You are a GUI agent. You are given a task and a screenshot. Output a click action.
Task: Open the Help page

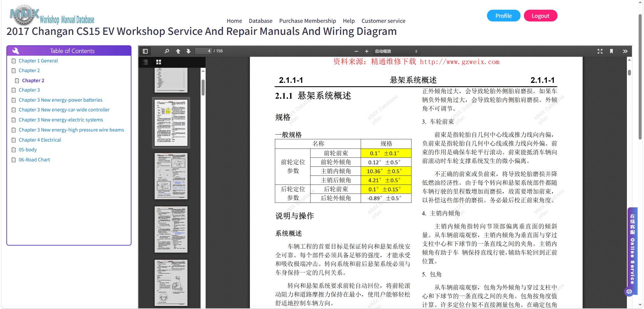[349, 21]
